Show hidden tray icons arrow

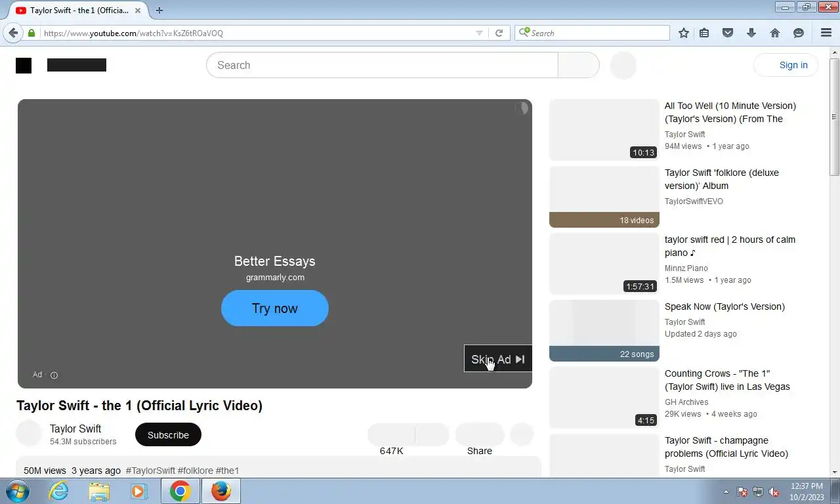(x=726, y=492)
